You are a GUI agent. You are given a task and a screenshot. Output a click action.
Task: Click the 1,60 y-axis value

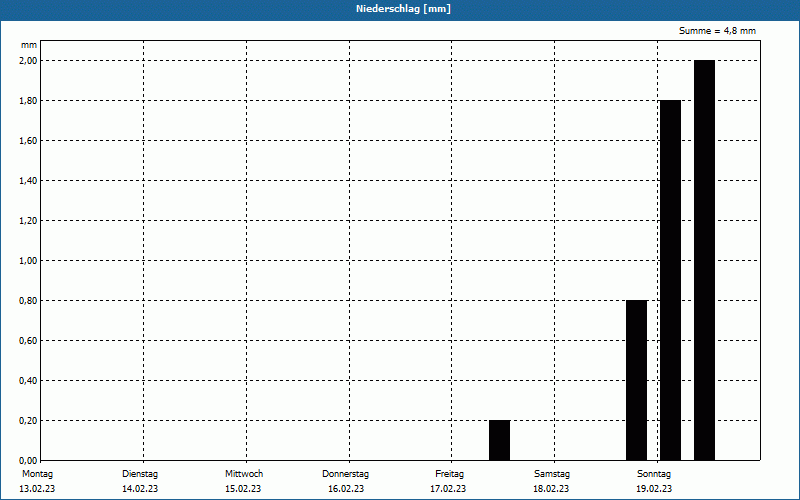pos(28,141)
